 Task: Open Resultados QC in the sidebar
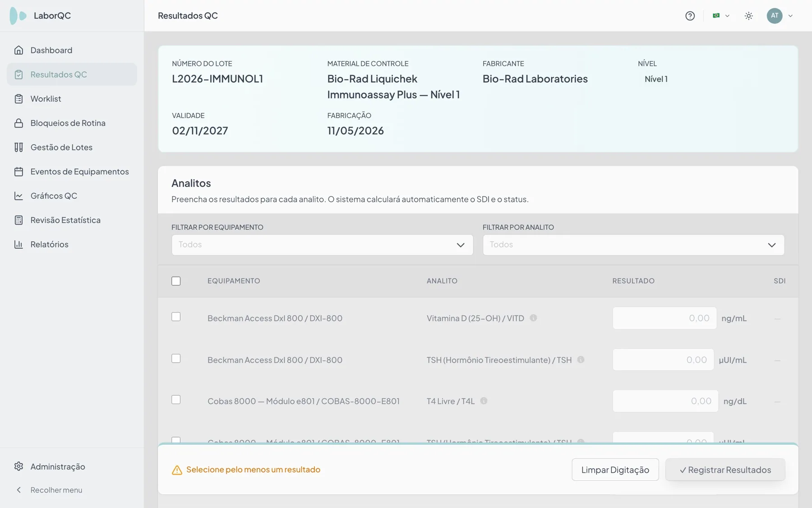point(72,75)
